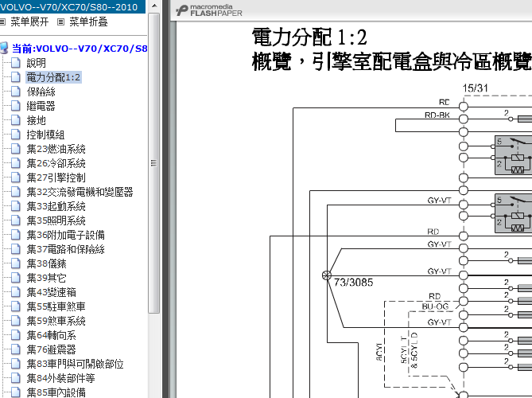Click the page icon beside 集37電路和保險絲
Screen dimensions: 532x398
click(16, 249)
